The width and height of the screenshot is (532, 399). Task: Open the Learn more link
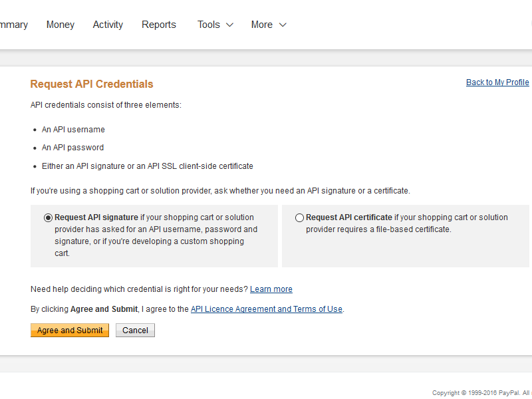click(x=271, y=289)
